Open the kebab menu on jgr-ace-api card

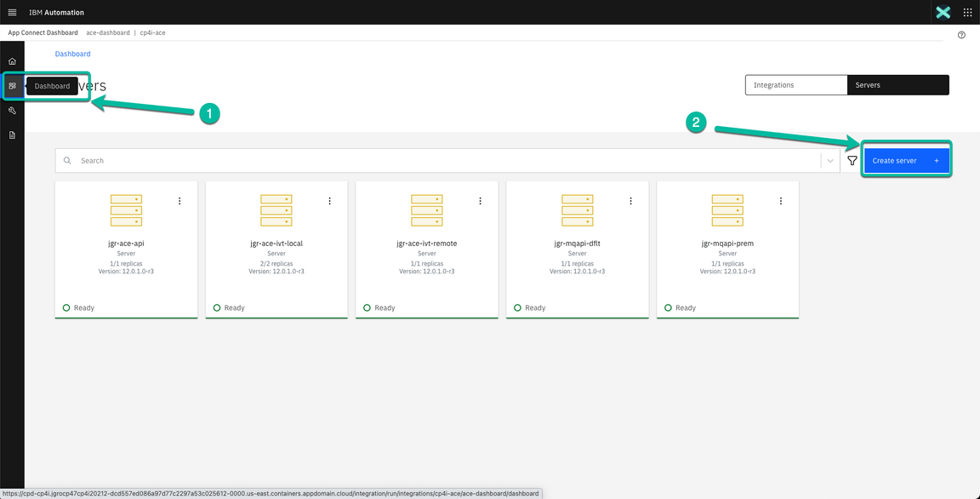[179, 200]
